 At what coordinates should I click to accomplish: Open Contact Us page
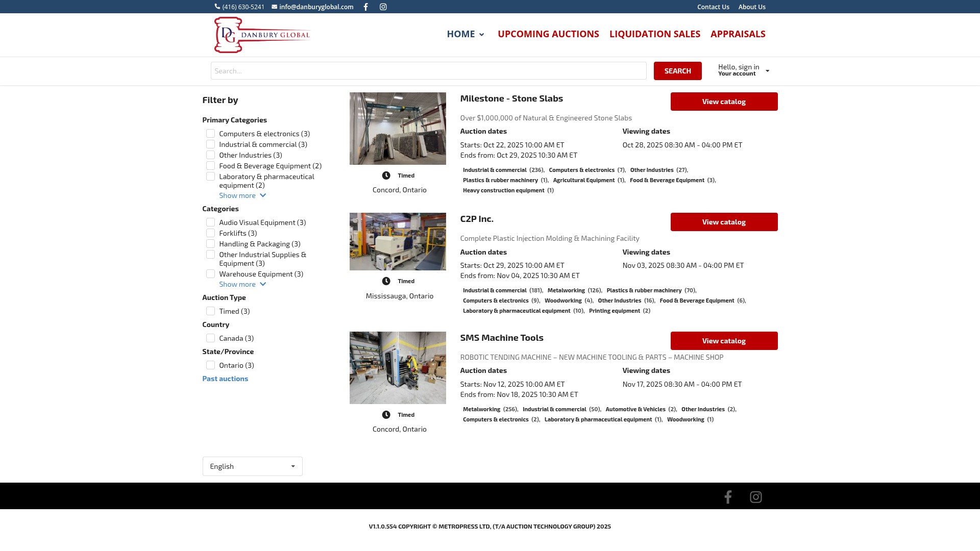(x=713, y=7)
